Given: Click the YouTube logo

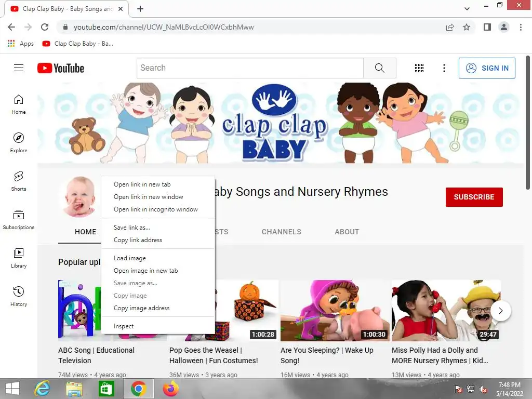Looking at the screenshot, I should click(61, 68).
